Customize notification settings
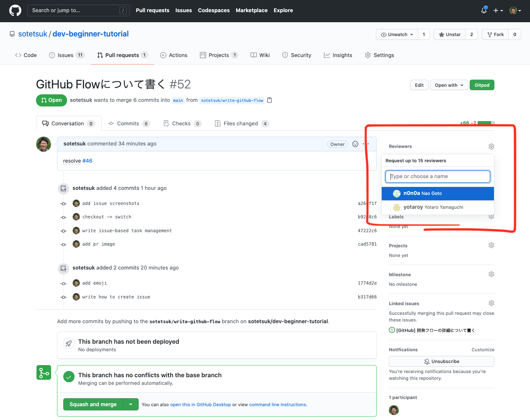The height and width of the screenshot is (420, 530). coord(483,350)
